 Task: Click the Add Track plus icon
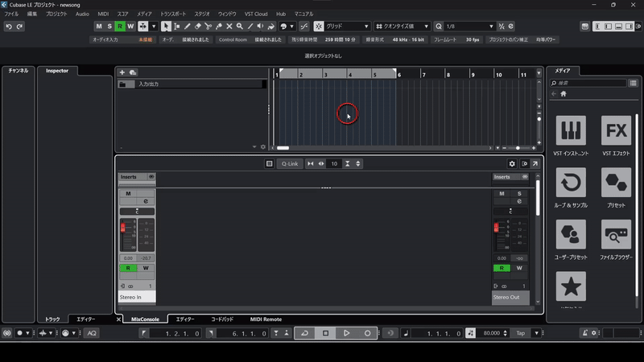(122, 72)
